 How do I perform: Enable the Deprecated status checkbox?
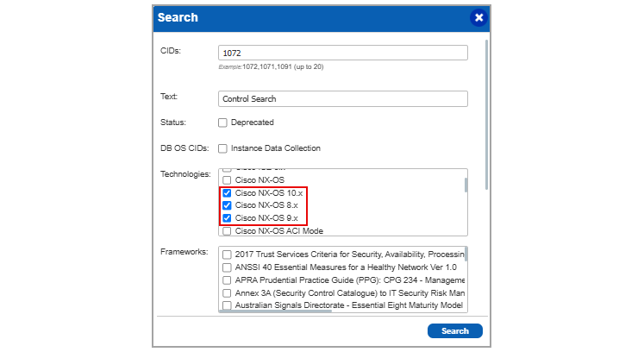222,123
